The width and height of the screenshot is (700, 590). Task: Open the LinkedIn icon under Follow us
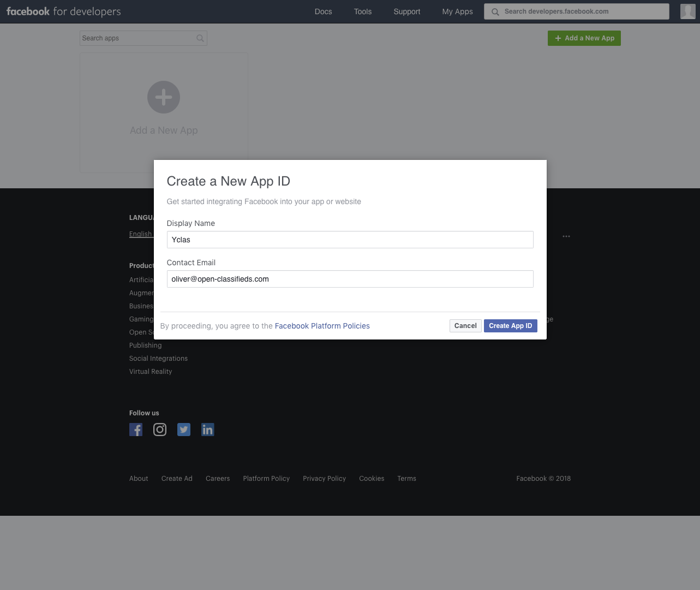pyautogui.click(x=208, y=430)
